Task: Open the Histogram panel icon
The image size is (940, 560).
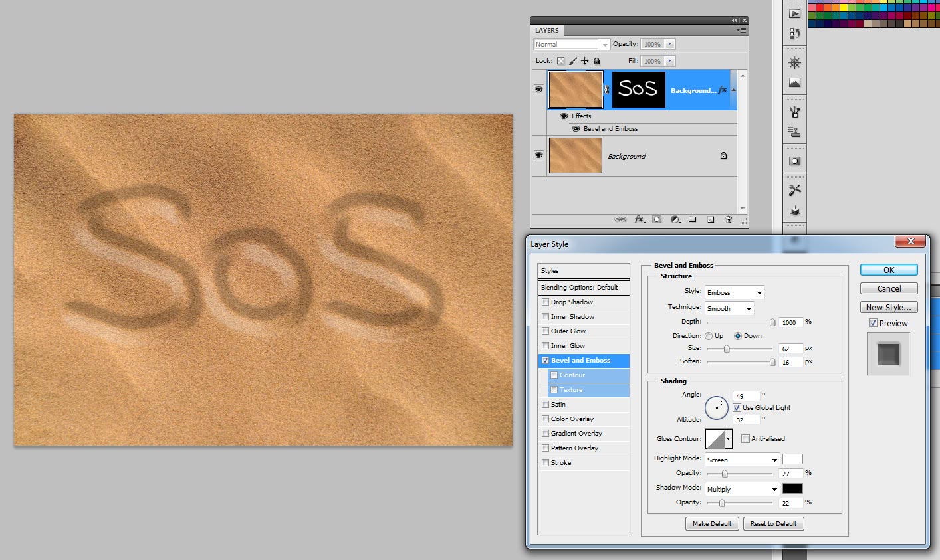Action: (x=794, y=83)
